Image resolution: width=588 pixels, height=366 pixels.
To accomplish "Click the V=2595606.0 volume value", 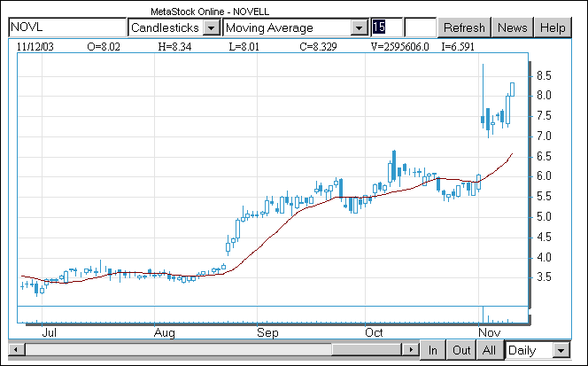I will (x=399, y=47).
